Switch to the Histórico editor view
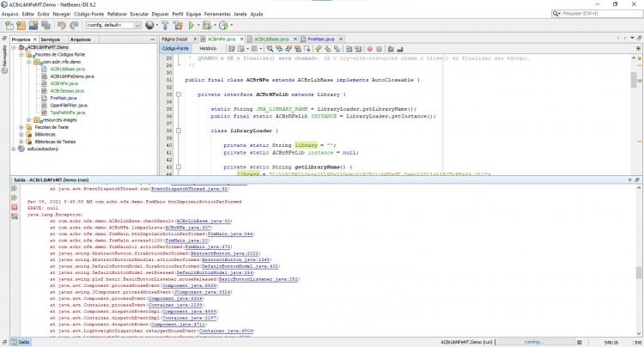Screen dimensions: 644x347 pos(208,48)
